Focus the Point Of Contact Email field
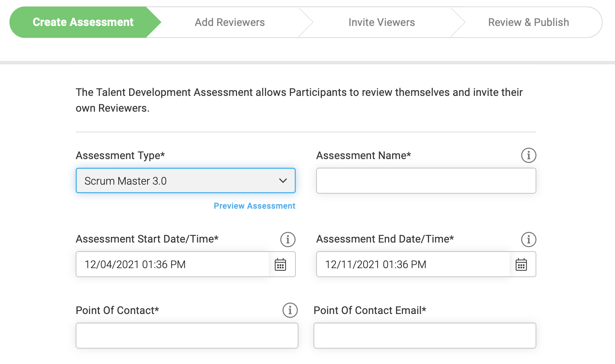 pyautogui.click(x=425, y=335)
